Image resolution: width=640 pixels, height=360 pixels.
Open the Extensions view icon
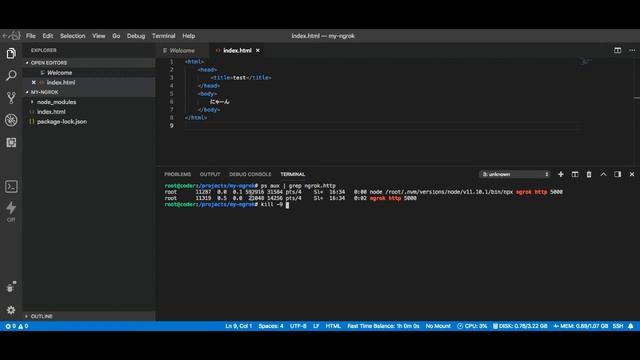pyautogui.click(x=11, y=142)
